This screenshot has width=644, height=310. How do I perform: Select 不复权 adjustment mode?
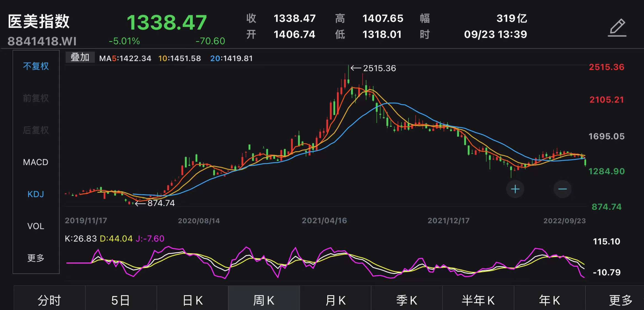click(36, 66)
